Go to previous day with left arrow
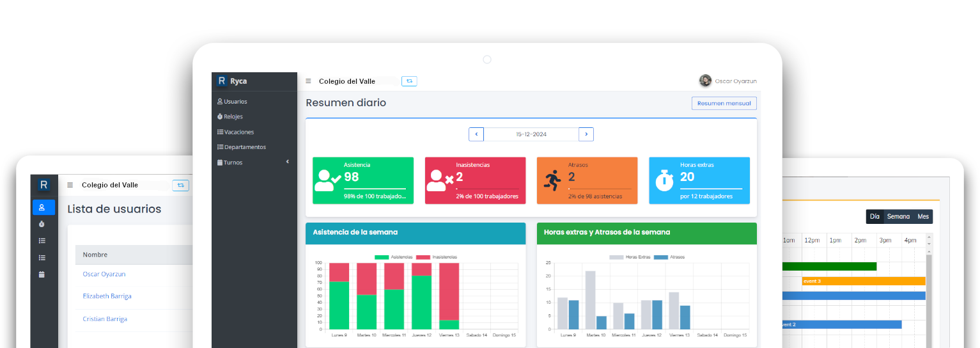The width and height of the screenshot is (980, 348). coord(476,134)
